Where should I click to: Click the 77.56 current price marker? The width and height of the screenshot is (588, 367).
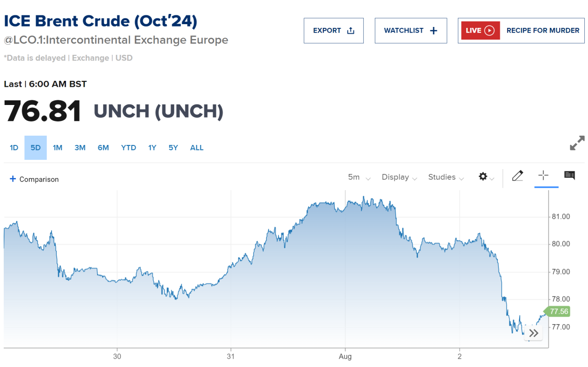pos(559,312)
